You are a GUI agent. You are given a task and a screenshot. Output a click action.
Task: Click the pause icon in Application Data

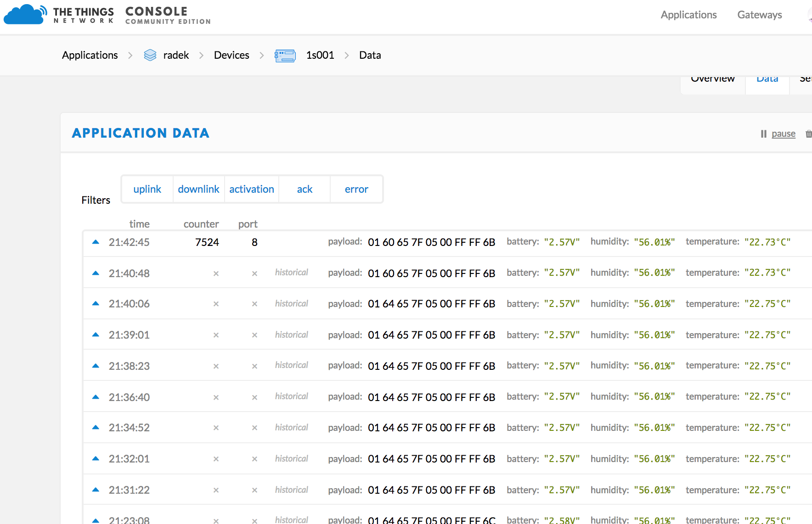click(x=763, y=134)
